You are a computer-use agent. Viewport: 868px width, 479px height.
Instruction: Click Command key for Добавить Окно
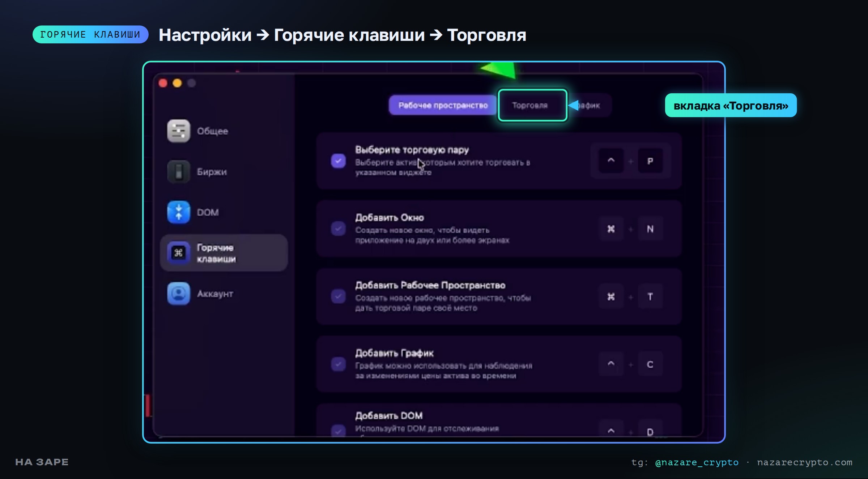tap(611, 228)
